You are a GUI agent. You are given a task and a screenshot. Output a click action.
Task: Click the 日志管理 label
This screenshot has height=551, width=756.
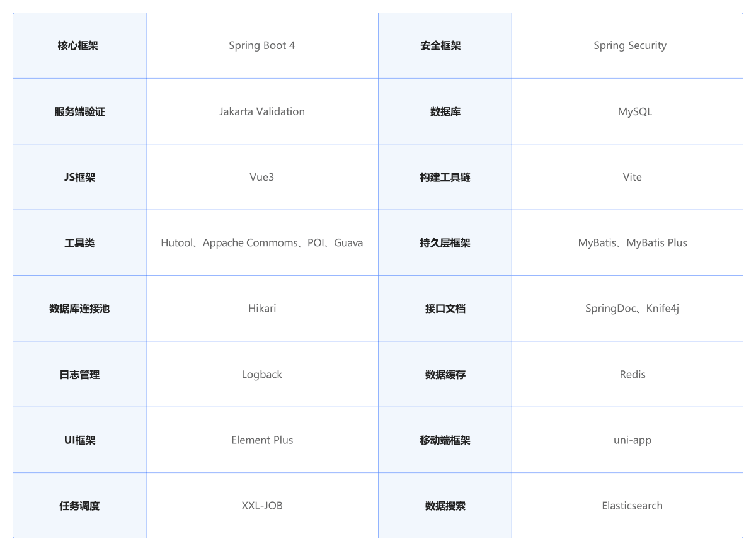79,374
